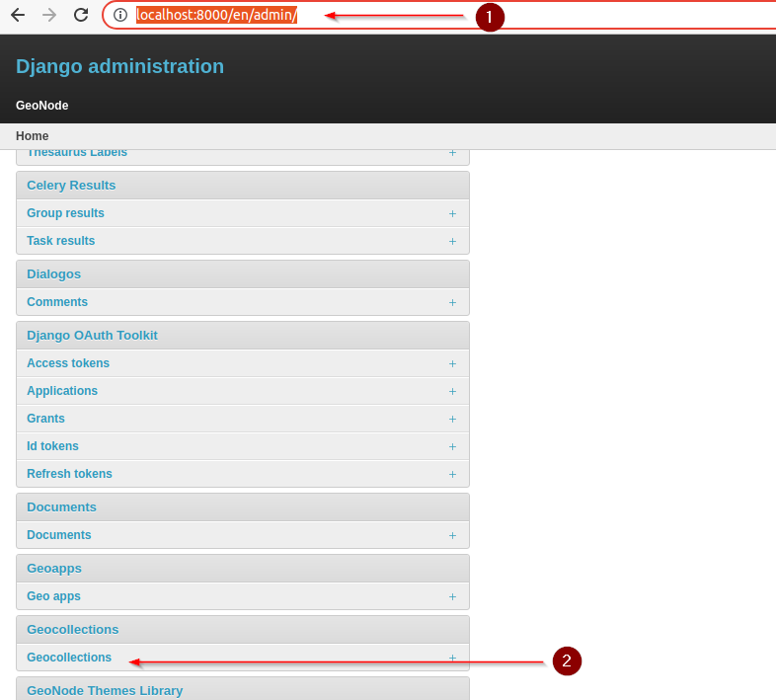Open the Documents section heading

[61, 506]
